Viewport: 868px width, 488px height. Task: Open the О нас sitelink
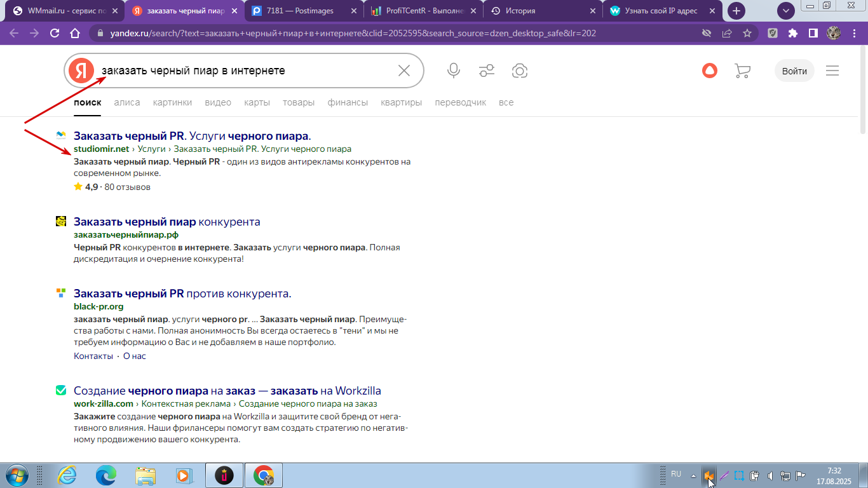pos(135,356)
